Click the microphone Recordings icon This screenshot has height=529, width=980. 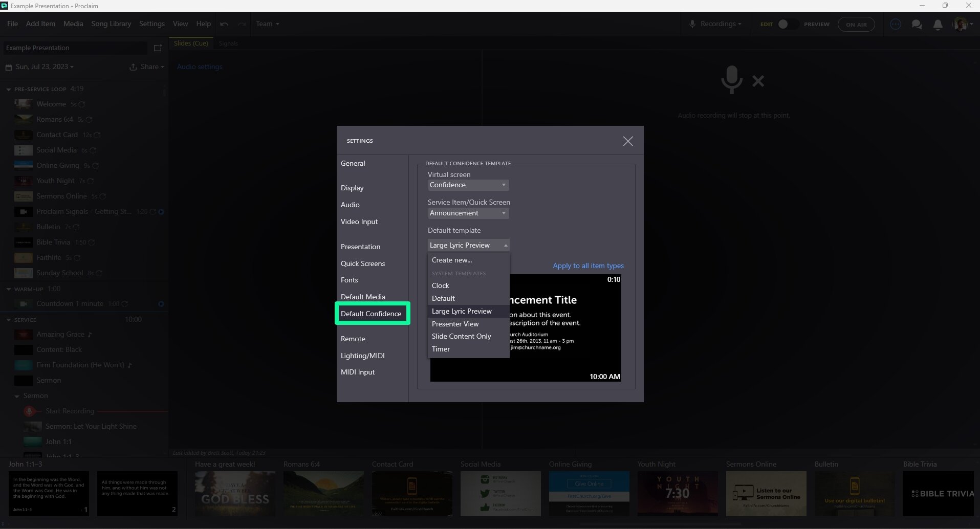(x=692, y=24)
